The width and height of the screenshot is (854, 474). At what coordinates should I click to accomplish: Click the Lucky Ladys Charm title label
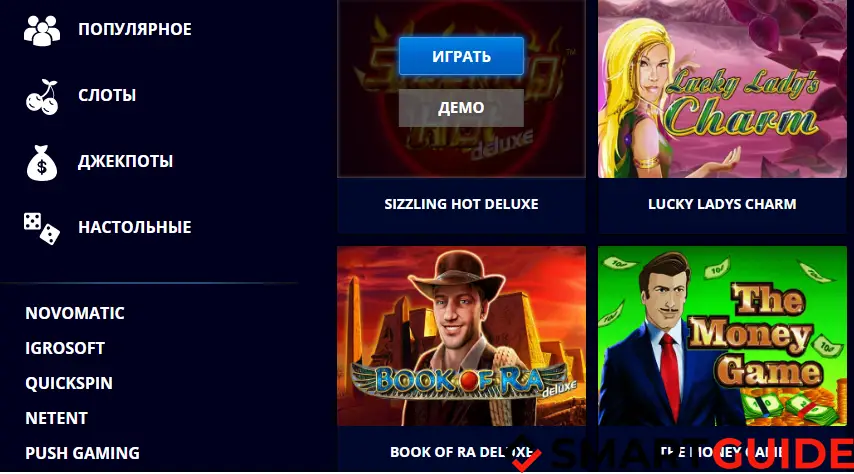(x=722, y=204)
